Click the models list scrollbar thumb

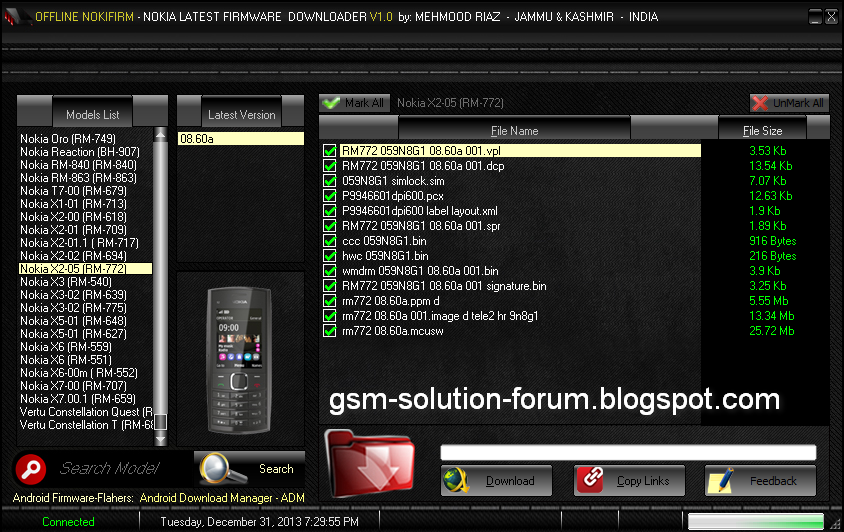click(160, 422)
